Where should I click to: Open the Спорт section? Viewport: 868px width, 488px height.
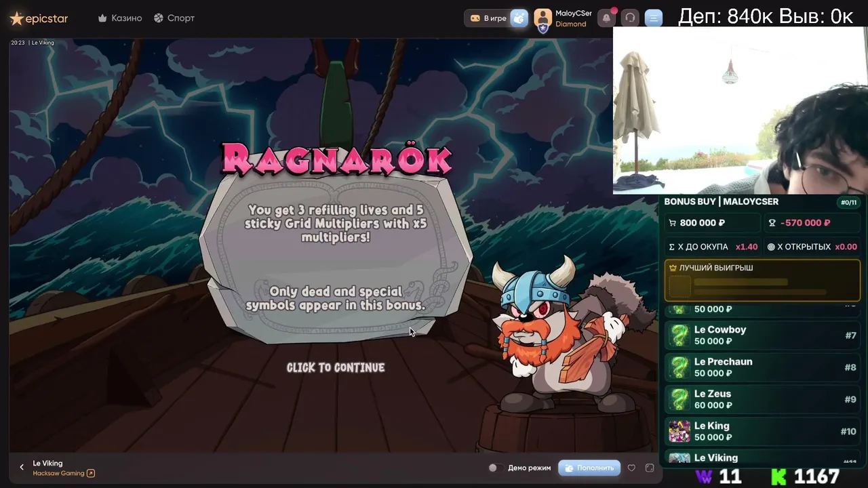click(x=174, y=18)
